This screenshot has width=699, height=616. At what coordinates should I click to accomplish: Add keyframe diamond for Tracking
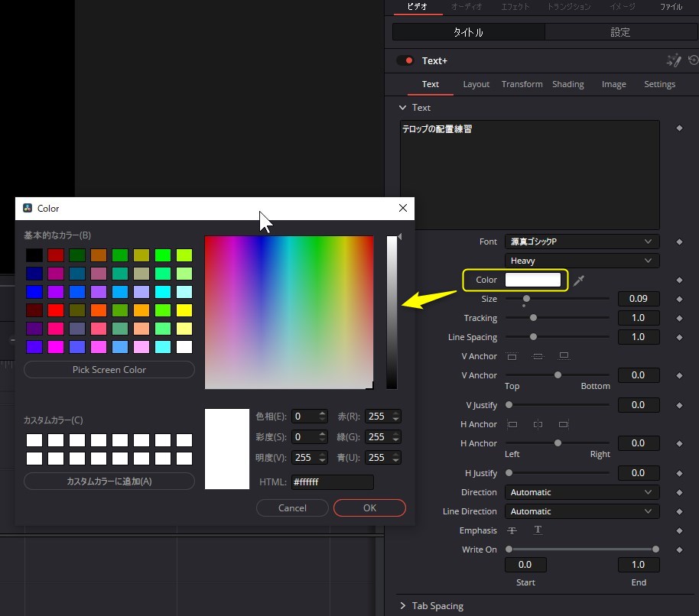pos(679,319)
